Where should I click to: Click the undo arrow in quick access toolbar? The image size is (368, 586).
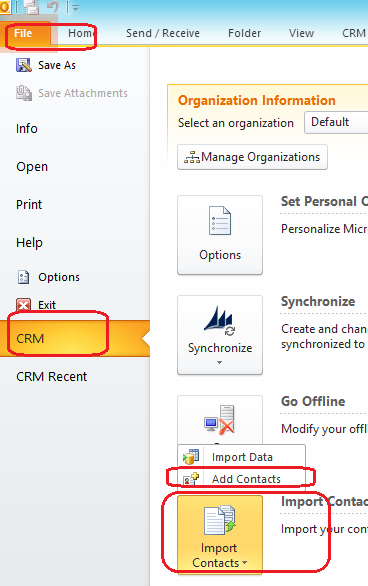(54, 7)
